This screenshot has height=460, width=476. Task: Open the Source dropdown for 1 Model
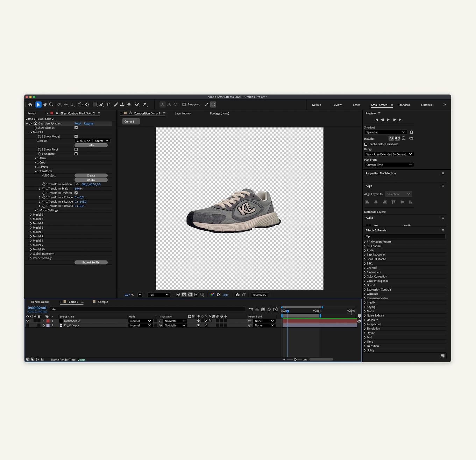pos(101,141)
